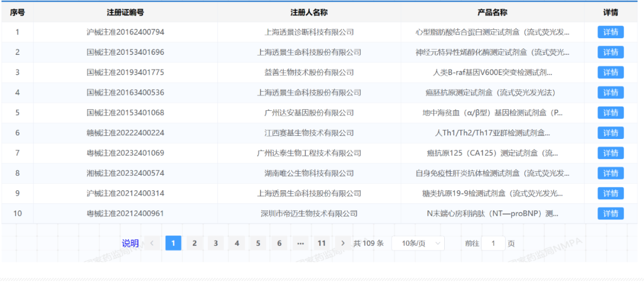View 详情 for 广州达安基因股份有限公司 row

610,113
